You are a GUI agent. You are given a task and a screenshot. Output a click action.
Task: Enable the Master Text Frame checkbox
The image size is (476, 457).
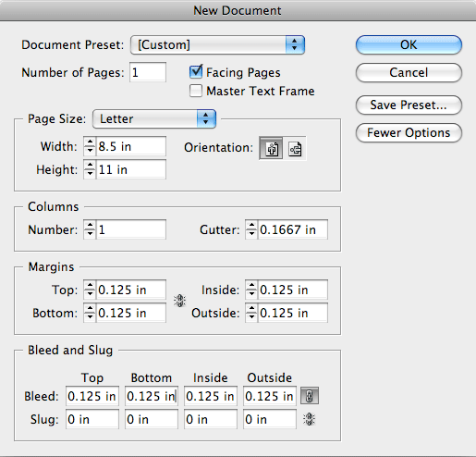tap(196, 91)
